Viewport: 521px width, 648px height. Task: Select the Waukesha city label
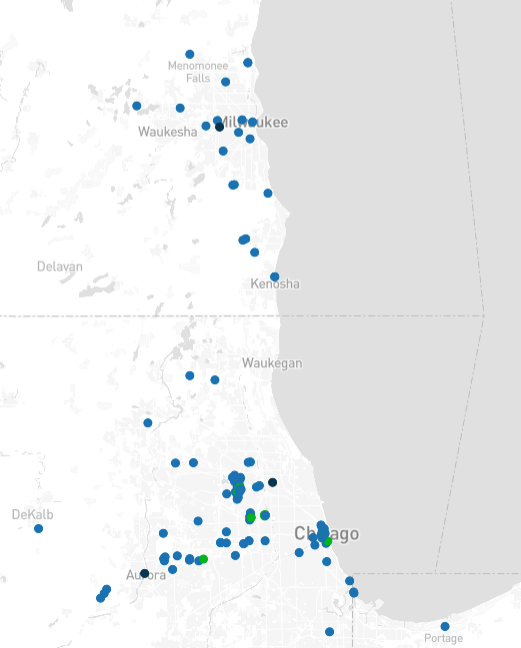pyautogui.click(x=167, y=132)
